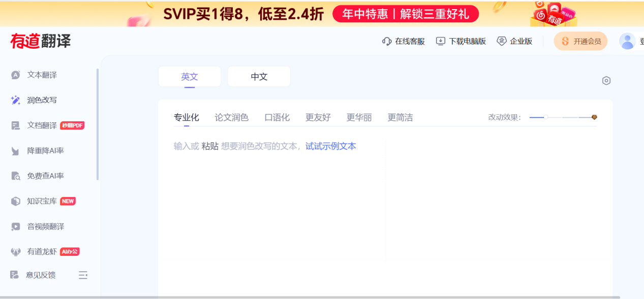Switch to the 更简洁 style tab

401,117
